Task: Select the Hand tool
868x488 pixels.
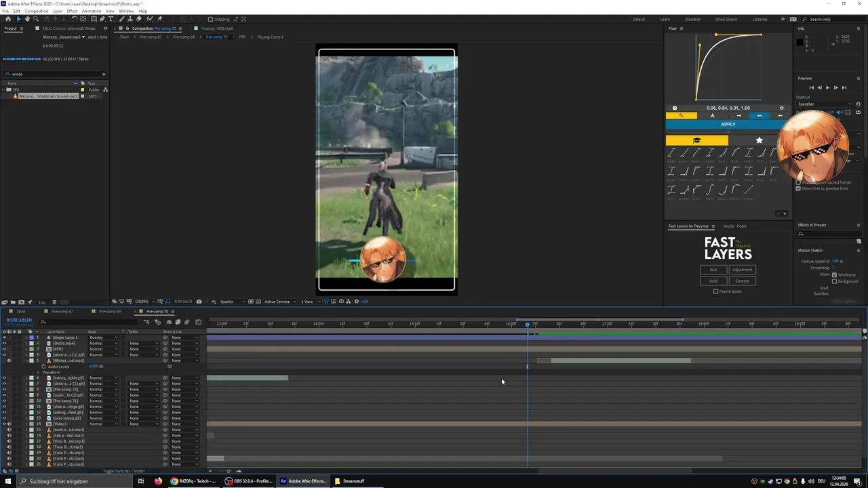Action: click(x=27, y=19)
